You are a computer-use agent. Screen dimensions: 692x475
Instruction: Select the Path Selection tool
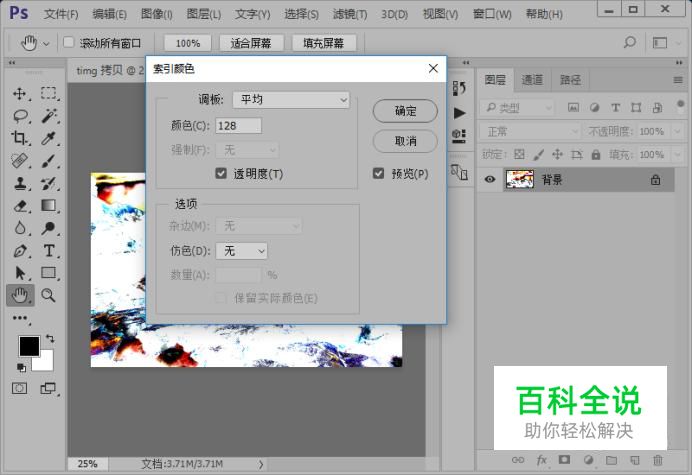point(19,273)
